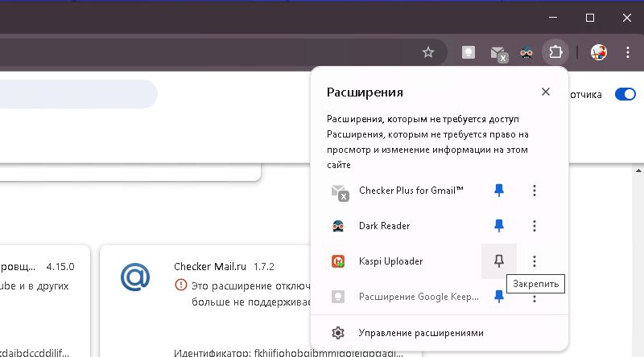
Task: Click the Checker Mail.ru warning icon
Action: click(x=180, y=285)
